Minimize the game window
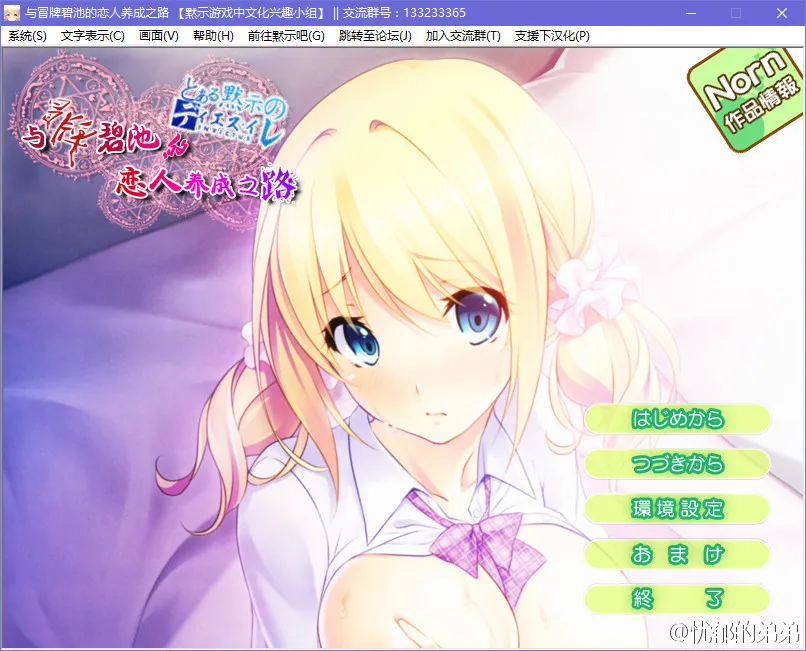 689,13
